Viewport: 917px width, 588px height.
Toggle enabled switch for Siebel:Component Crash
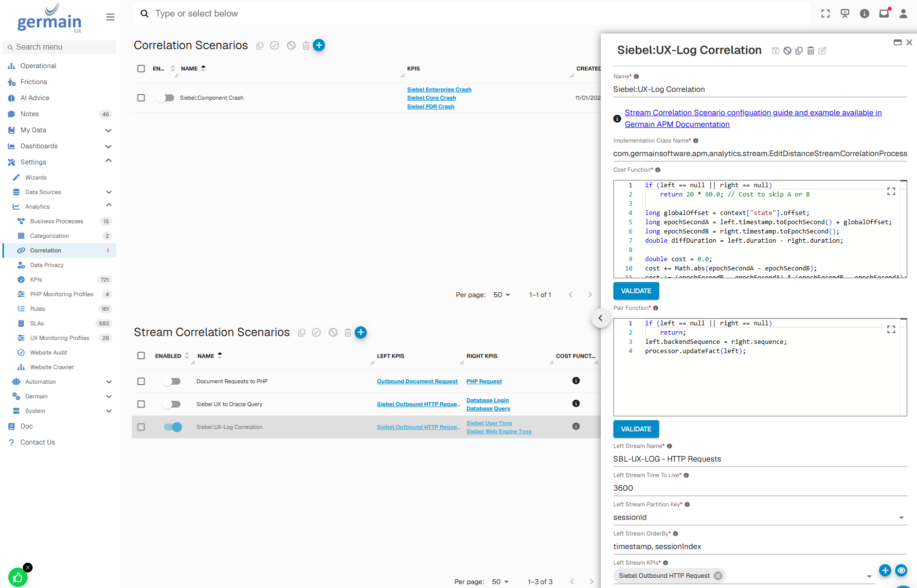[x=165, y=98]
